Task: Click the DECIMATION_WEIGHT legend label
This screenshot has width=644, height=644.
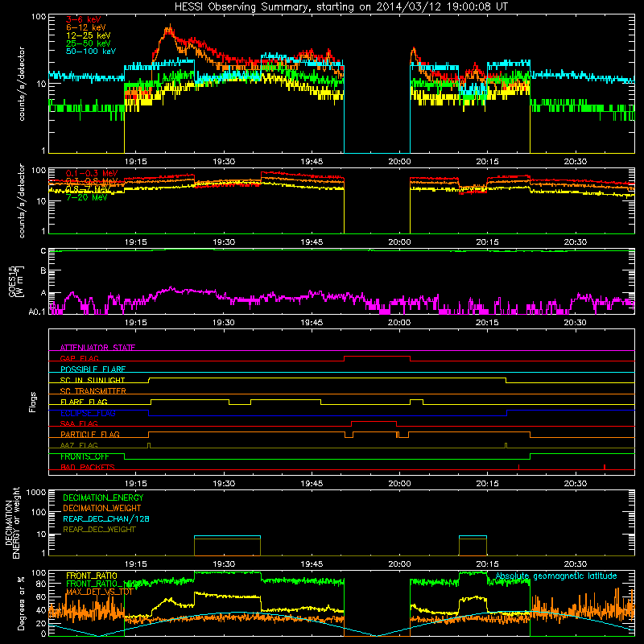Action: [x=102, y=508]
